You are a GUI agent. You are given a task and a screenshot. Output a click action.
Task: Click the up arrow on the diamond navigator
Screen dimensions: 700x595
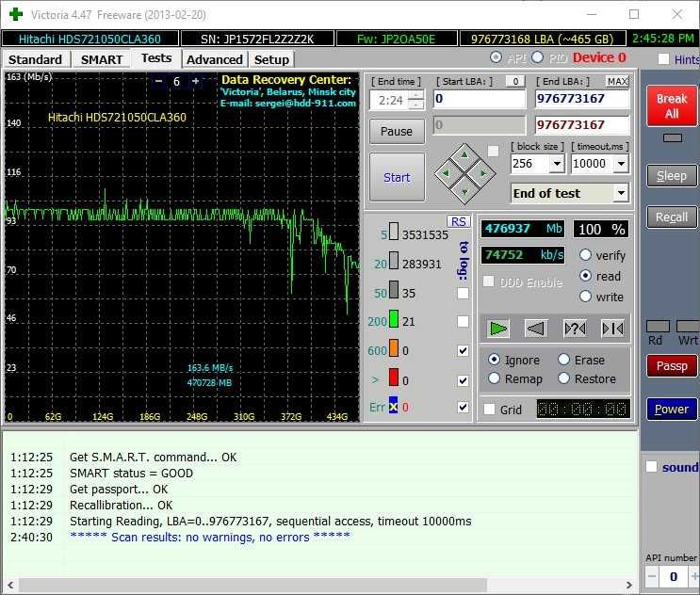464,155
